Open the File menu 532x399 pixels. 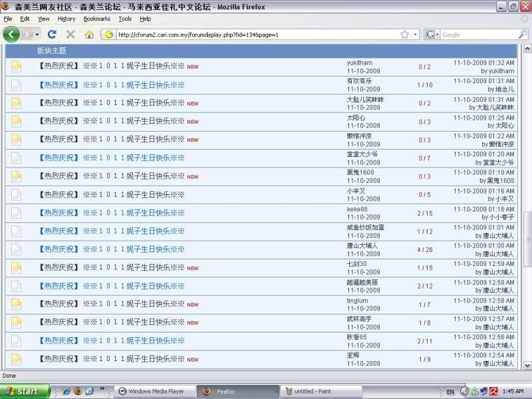(x=8, y=19)
